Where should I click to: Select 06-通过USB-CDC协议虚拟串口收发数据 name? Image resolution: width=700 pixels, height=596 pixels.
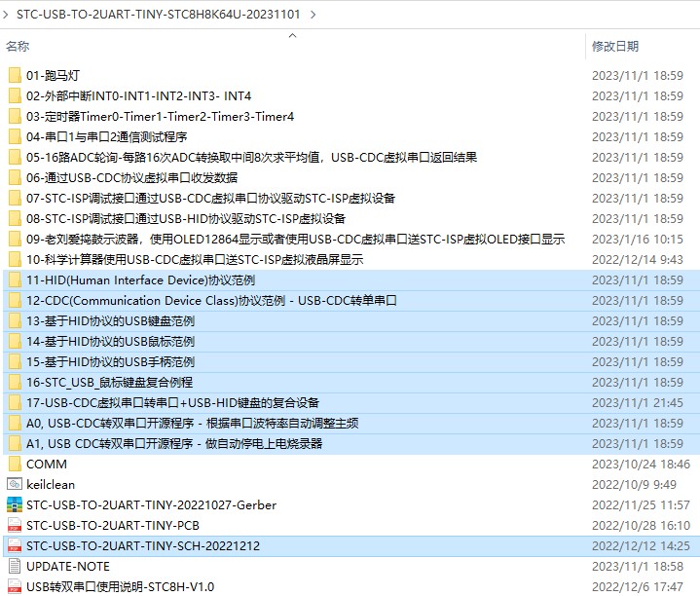(x=131, y=177)
